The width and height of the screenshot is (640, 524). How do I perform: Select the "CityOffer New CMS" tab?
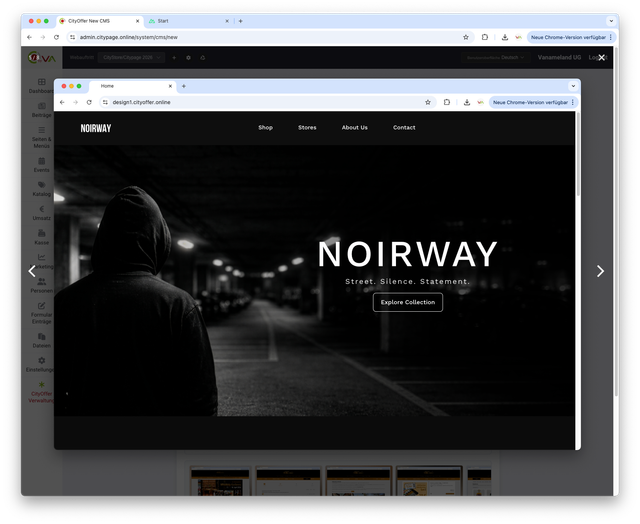click(95, 20)
